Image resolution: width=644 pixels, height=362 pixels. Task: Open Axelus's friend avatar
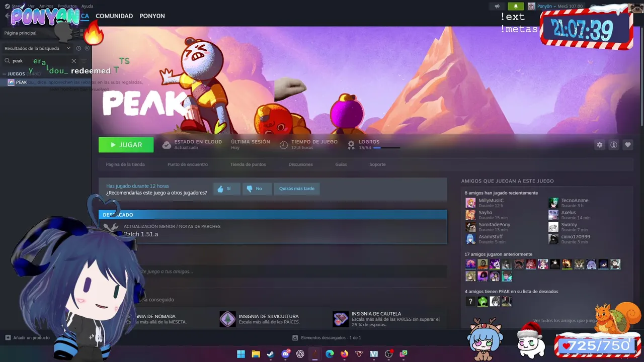click(553, 215)
